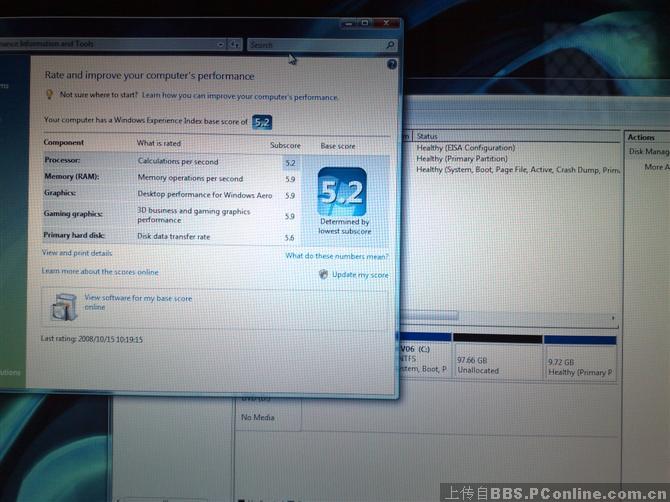Click 'Update my score' link
Image resolution: width=670 pixels, height=502 pixels.
[x=360, y=275]
